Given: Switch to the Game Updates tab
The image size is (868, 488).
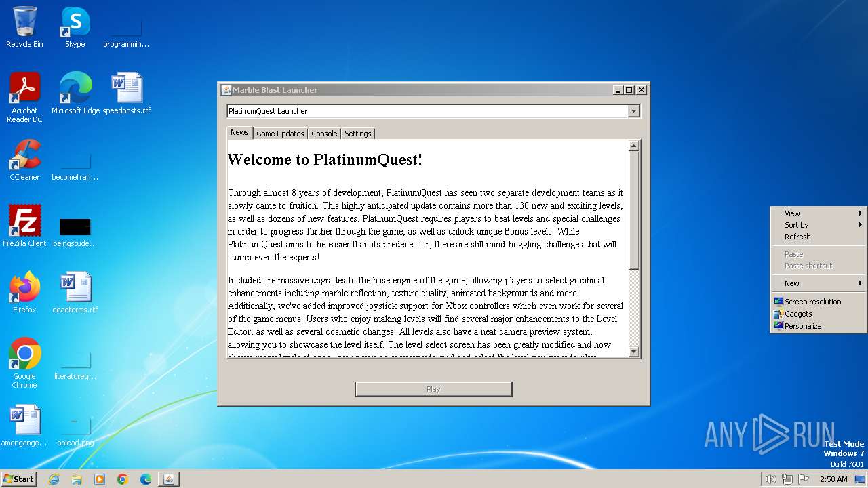Looking at the screenshot, I should coord(280,134).
